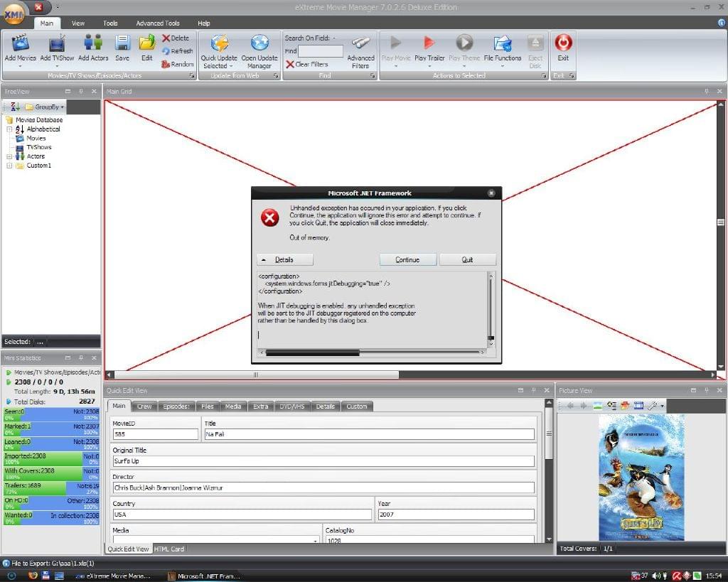Viewport: 728px width, 582px height.
Task: Pin the Mini Statistics panel pushpin
Action: [x=81, y=358]
